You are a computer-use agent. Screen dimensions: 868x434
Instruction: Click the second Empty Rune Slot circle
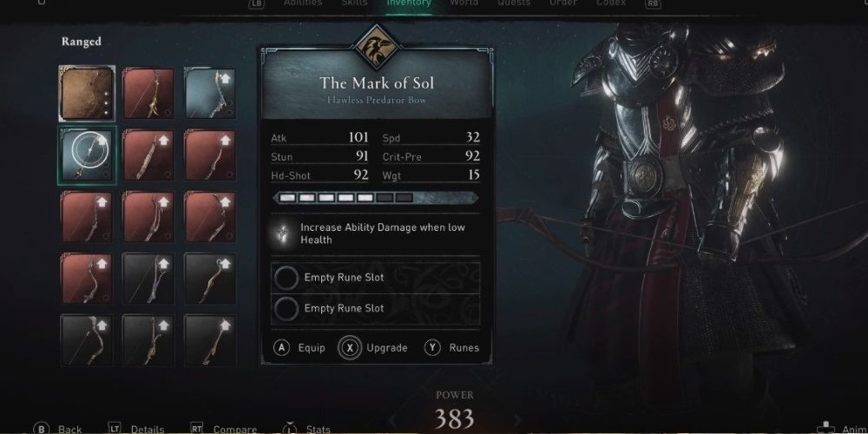pos(286,308)
